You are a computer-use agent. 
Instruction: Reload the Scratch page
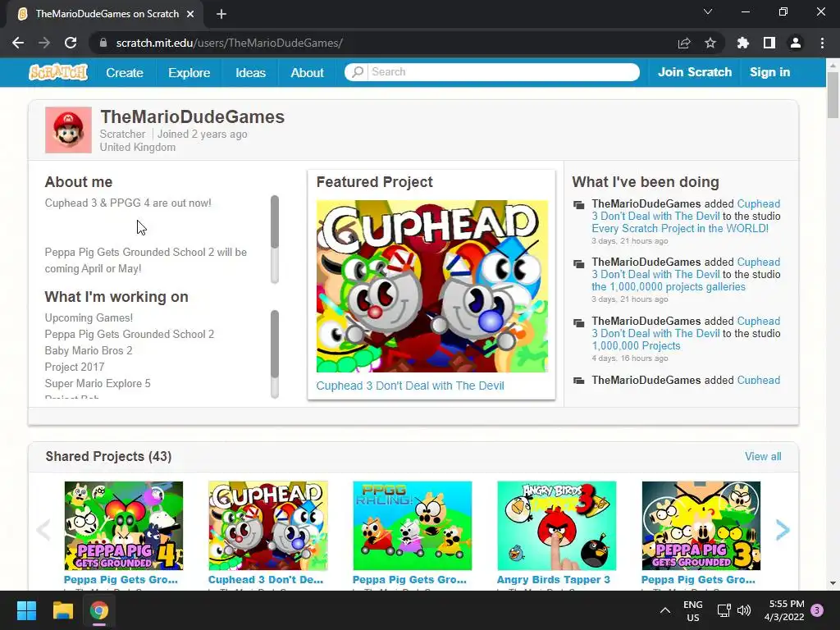(x=71, y=43)
